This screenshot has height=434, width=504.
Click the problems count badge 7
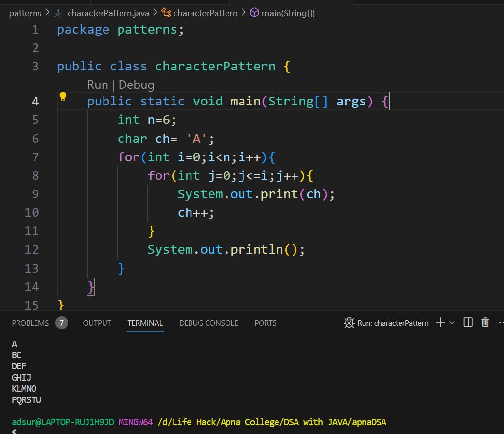point(61,323)
